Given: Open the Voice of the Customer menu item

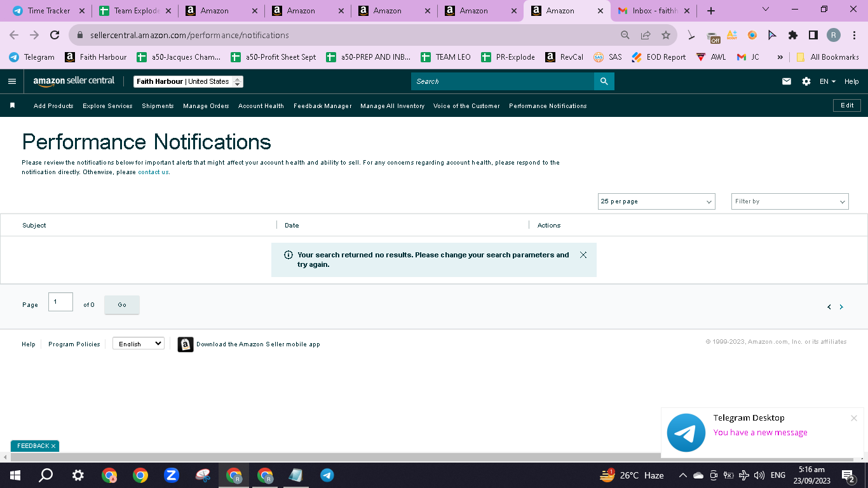Looking at the screenshot, I should 466,106.
